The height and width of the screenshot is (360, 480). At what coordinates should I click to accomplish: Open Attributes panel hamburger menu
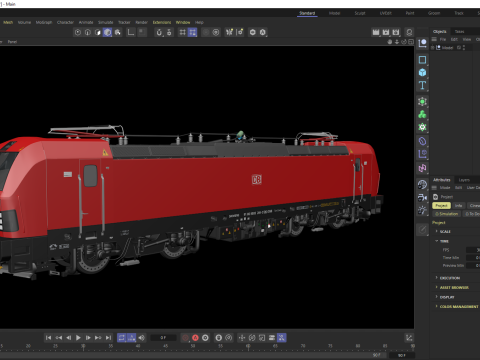tap(434, 188)
